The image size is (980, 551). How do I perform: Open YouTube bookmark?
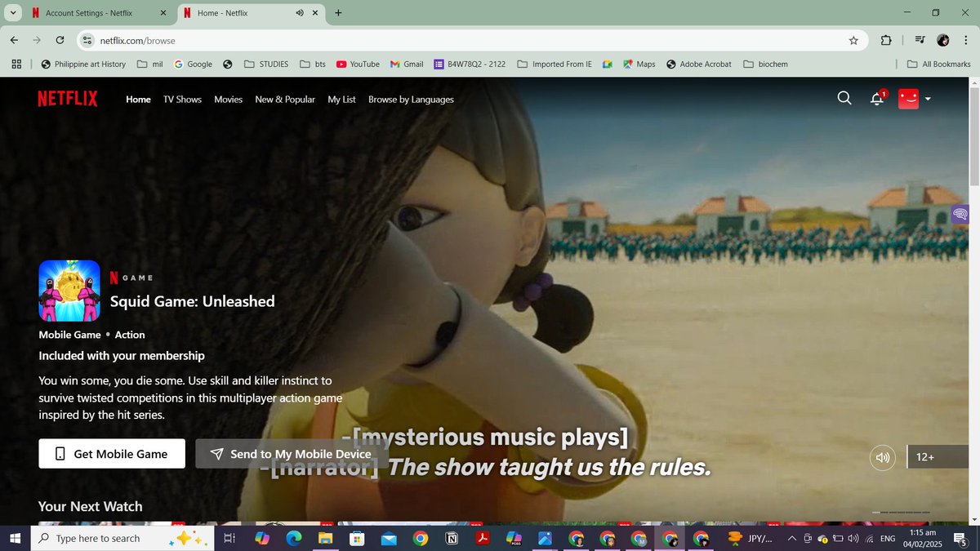pos(358,64)
